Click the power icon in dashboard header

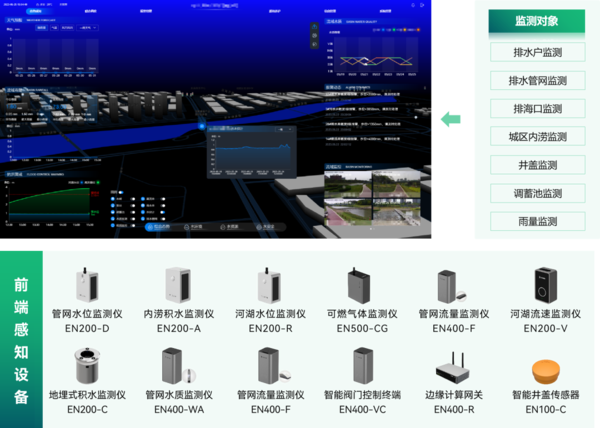[x=413, y=5]
